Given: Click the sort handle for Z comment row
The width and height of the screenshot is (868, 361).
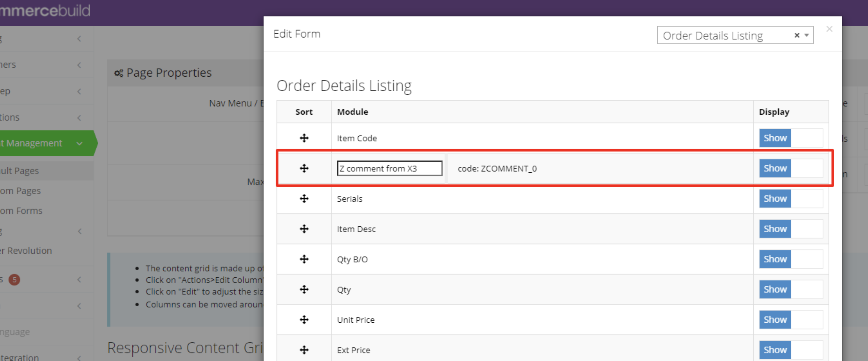Looking at the screenshot, I should tap(304, 169).
